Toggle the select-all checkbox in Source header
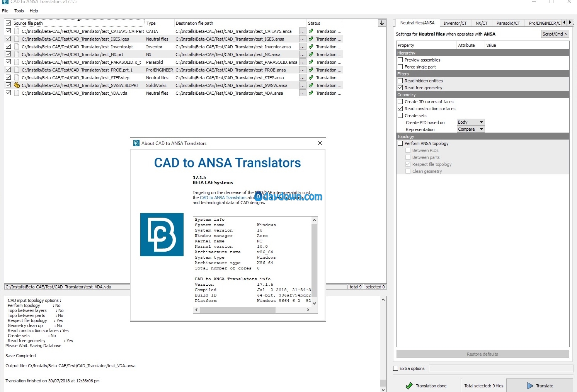 (x=8, y=23)
